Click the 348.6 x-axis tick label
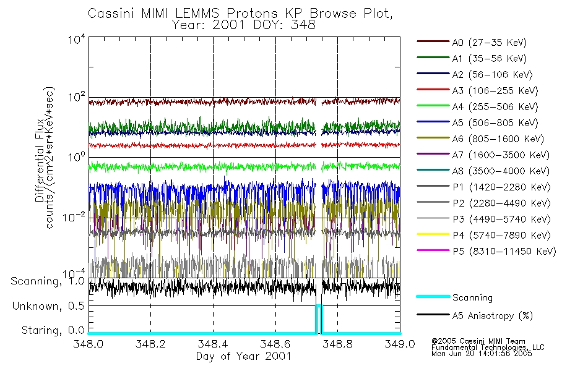Image resolution: width=588 pixels, height=371 pixels. click(x=275, y=344)
